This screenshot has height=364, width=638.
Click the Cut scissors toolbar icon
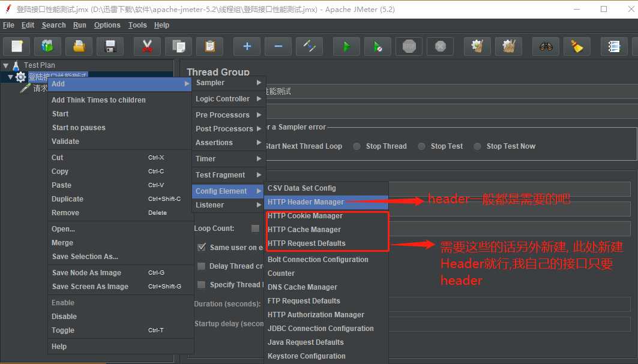tap(147, 46)
